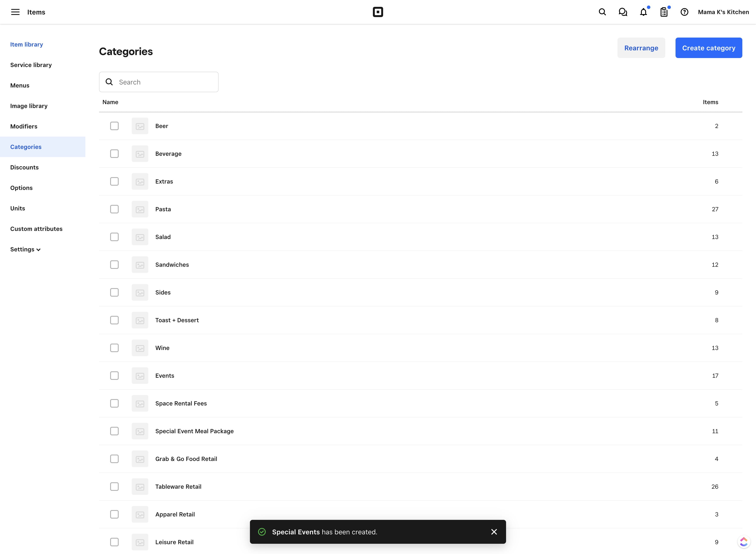Open the Mama K's Kitchen account menu
756x554 pixels.
click(x=723, y=12)
